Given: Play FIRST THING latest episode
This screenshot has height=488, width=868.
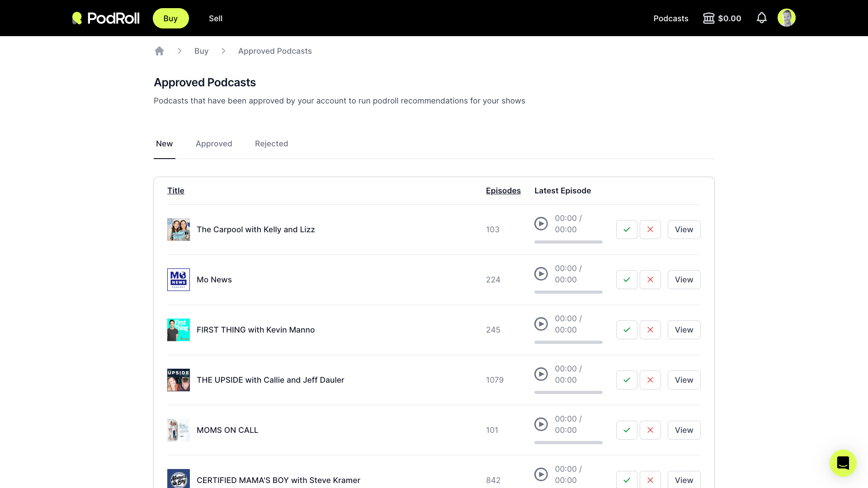Looking at the screenshot, I should 541,324.
